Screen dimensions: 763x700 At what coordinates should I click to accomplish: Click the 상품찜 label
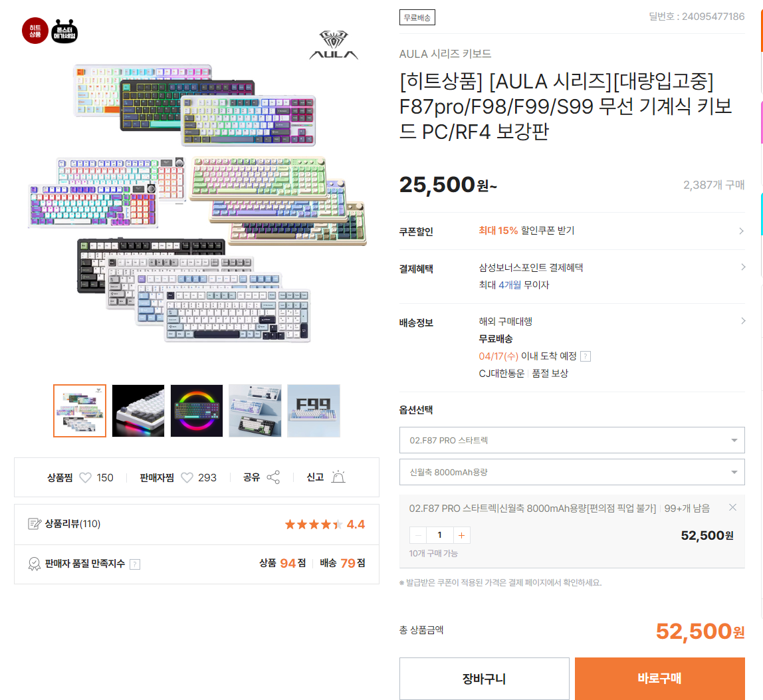coord(60,477)
